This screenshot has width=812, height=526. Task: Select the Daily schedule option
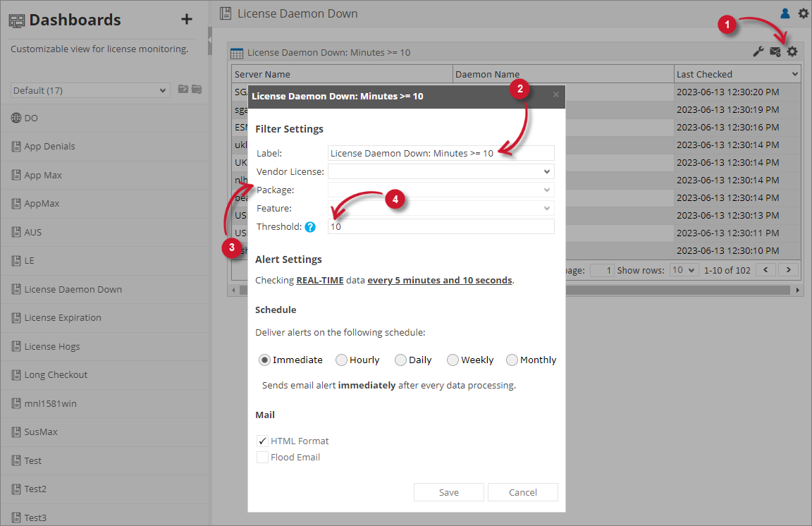[x=400, y=360]
